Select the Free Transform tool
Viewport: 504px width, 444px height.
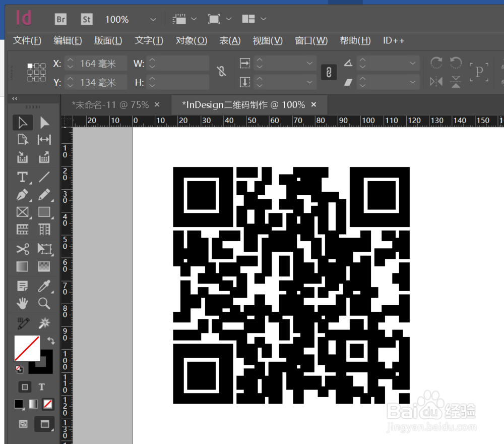(x=44, y=249)
